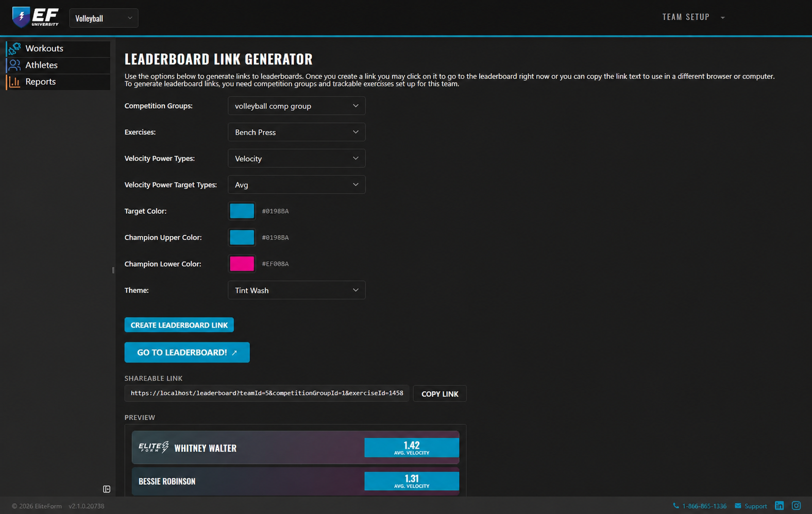Click the © 2026 EliteForm footer text
812x514 pixels.
(x=37, y=506)
